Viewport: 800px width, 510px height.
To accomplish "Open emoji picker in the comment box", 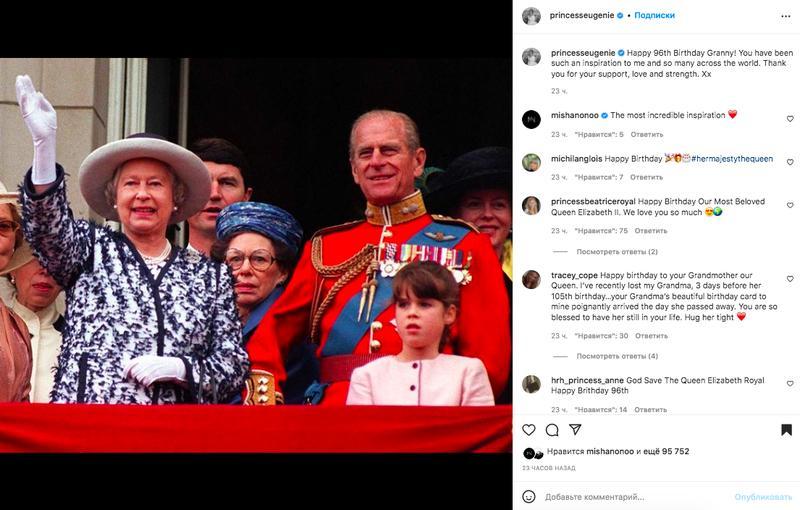I will [x=529, y=496].
